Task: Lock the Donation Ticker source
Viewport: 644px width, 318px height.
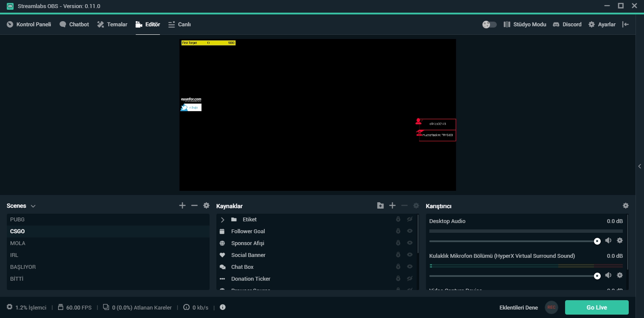Action: [x=398, y=279]
